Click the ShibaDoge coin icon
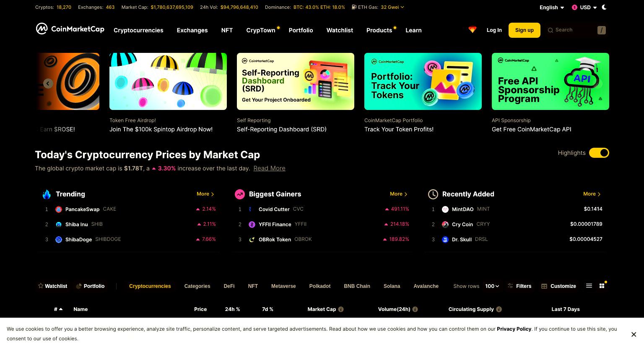644x350 pixels. tap(59, 240)
